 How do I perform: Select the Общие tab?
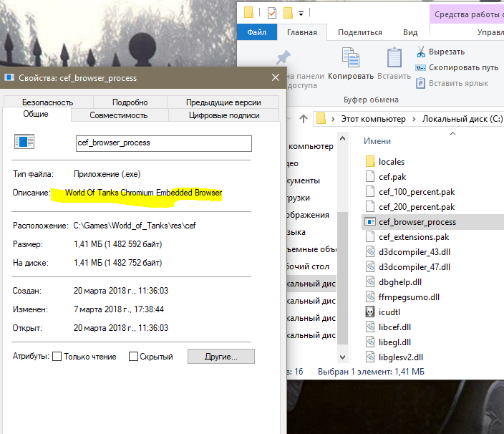point(36,114)
